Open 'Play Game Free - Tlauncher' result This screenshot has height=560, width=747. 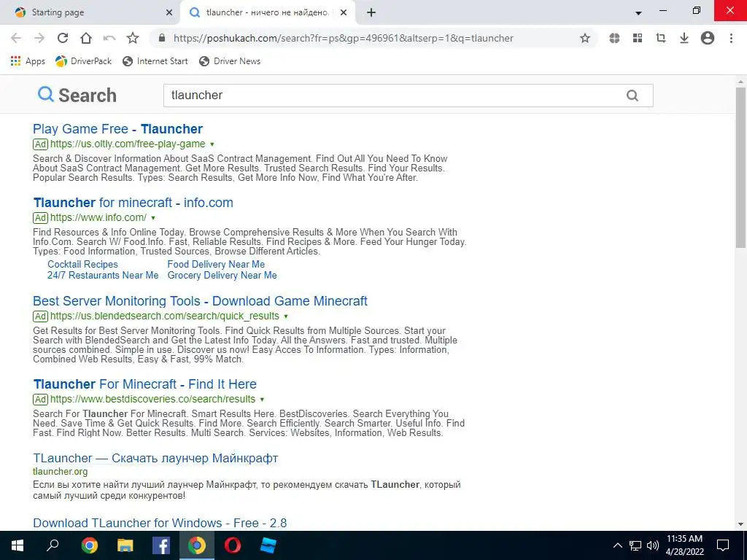pyautogui.click(x=117, y=129)
